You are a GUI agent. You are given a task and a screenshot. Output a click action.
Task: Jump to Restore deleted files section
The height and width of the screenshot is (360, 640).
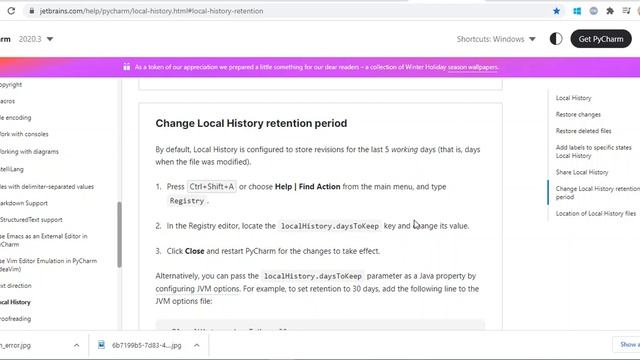(x=584, y=131)
